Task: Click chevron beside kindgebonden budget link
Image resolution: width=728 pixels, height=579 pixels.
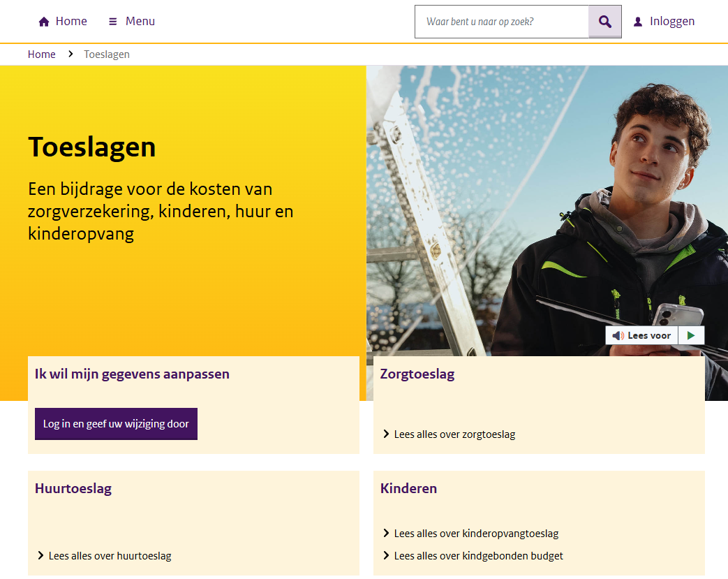Action: point(386,555)
